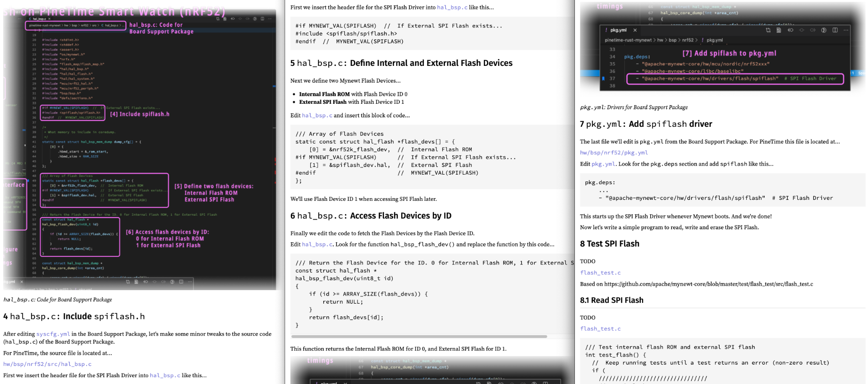Open More Actions ellipsis in hal_bsp.c editor
Viewport: 868px width, 384px height.
(270, 19)
